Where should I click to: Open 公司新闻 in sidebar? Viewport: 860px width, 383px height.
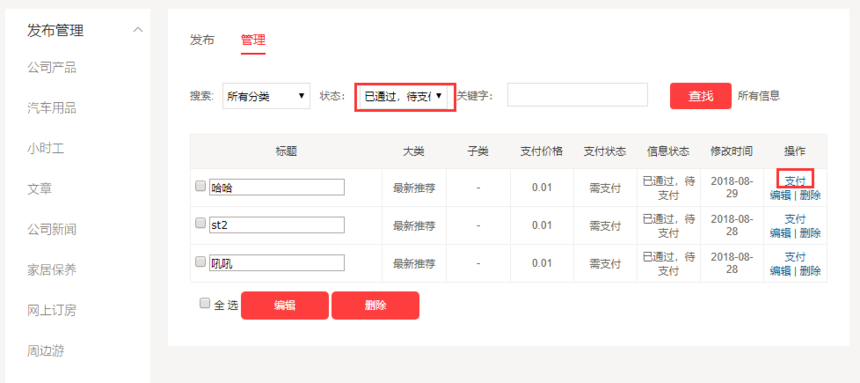click(x=52, y=229)
